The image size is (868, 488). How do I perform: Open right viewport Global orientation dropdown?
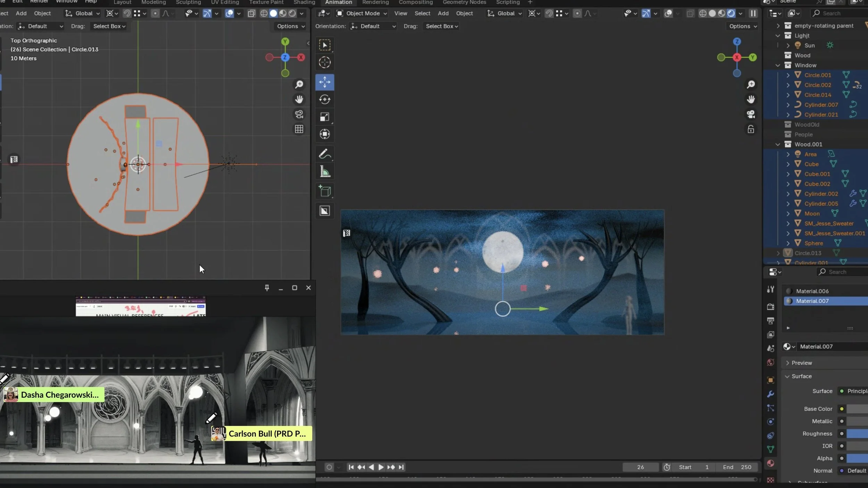pyautogui.click(x=505, y=13)
